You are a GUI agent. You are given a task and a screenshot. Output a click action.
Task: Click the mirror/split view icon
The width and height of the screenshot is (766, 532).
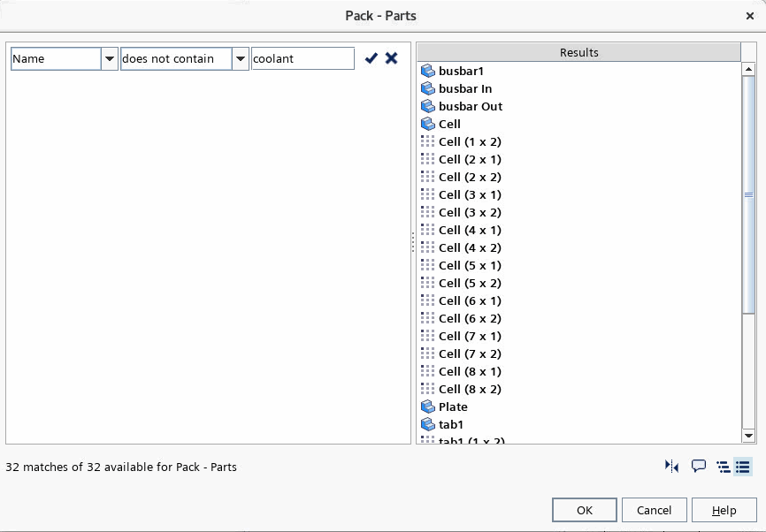pos(671,467)
